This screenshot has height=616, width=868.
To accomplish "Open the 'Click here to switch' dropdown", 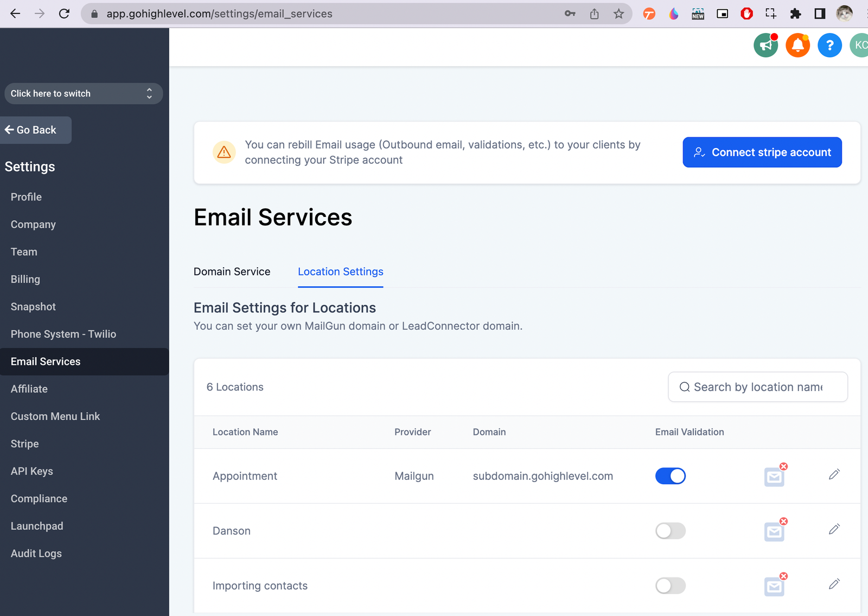I will click(x=84, y=94).
